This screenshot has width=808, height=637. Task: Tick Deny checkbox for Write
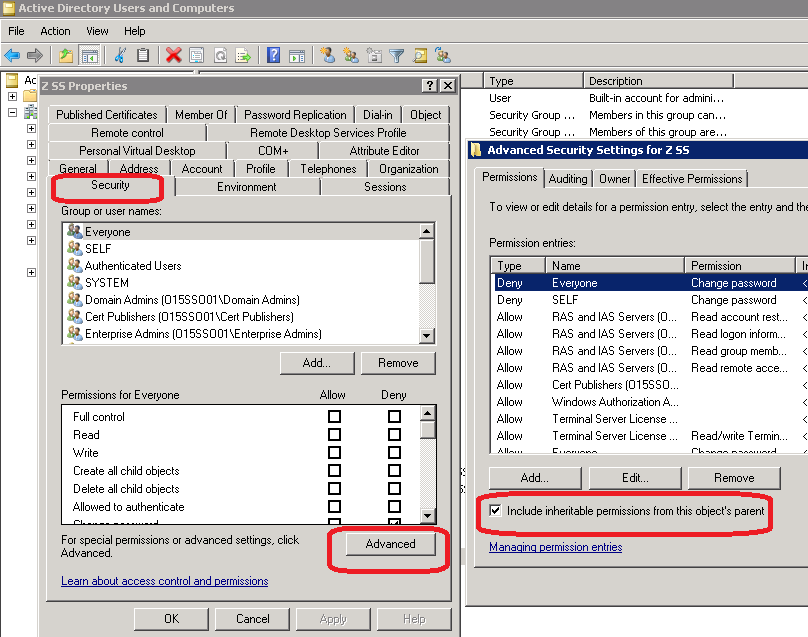click(394, 452)
